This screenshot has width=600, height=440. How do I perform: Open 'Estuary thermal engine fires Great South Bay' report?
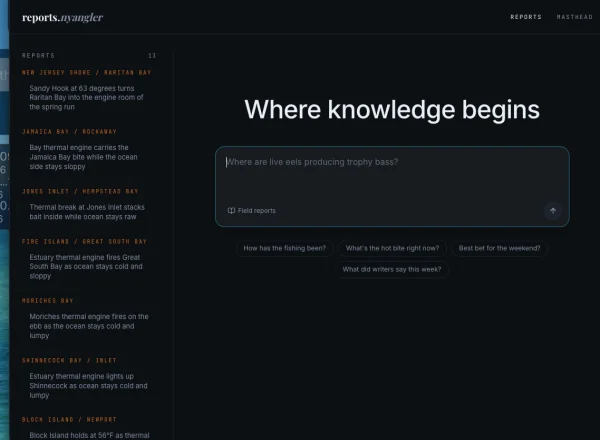click(86, 267)
